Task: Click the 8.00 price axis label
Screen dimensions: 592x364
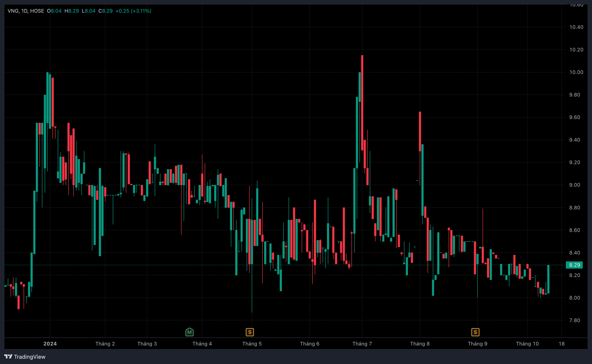Action: [x=575, y=298]
